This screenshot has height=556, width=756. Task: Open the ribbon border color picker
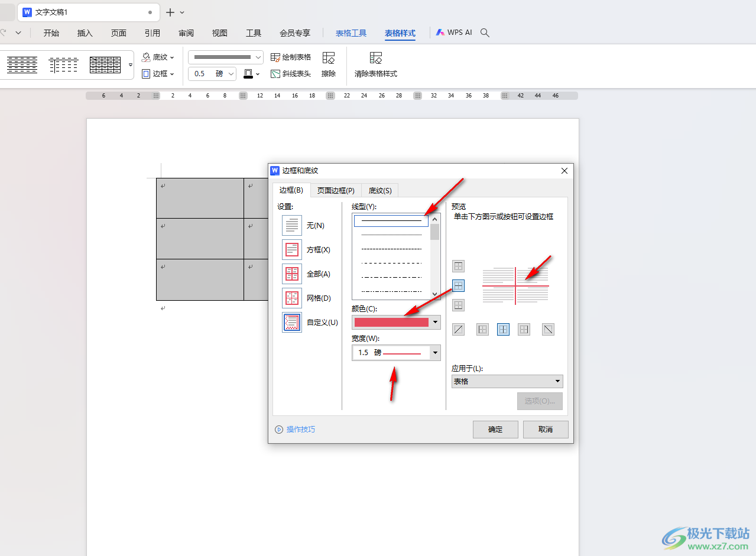251,74
